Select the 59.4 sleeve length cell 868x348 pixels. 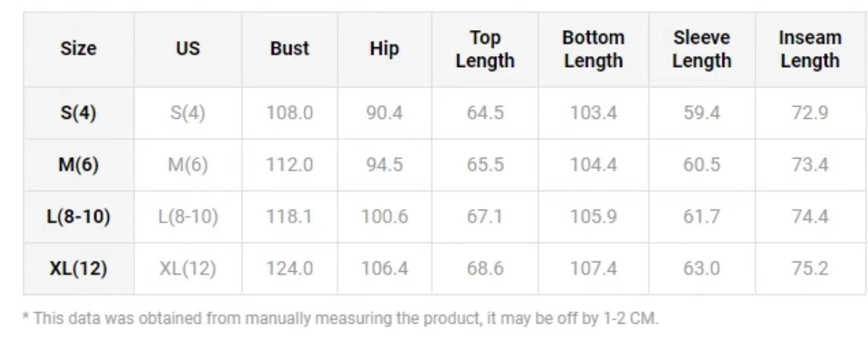click(x=701, y=113)
